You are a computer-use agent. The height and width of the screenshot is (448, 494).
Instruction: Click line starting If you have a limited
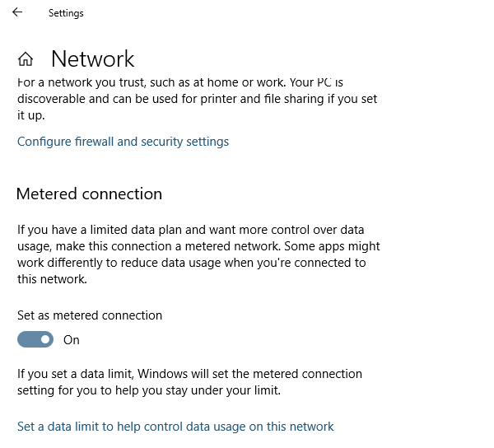coord(191,230)
